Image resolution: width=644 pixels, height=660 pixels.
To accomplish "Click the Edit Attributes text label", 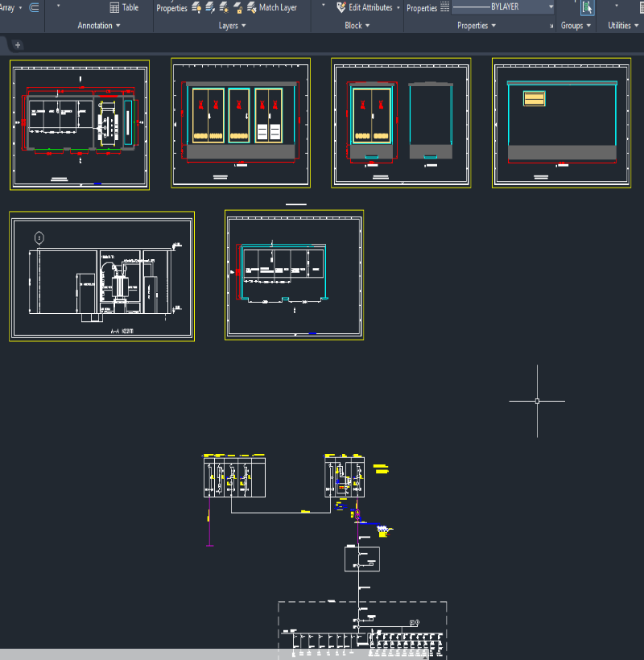I will 370,8.
